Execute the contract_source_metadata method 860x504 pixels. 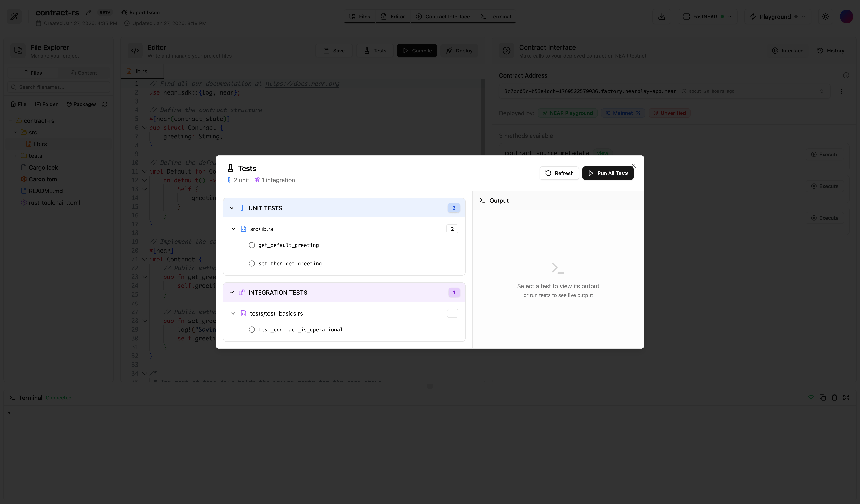[824, 154]
